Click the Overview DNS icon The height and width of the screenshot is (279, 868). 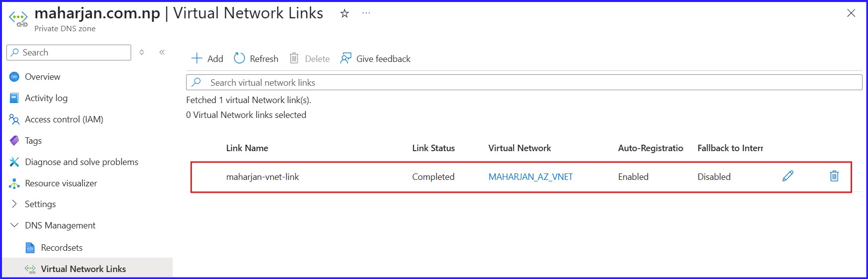coord(14,77)
